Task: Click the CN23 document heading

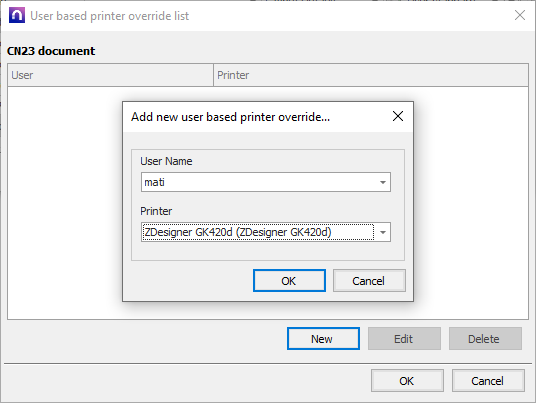Action: pyautogui.click(x=51, y=51)
